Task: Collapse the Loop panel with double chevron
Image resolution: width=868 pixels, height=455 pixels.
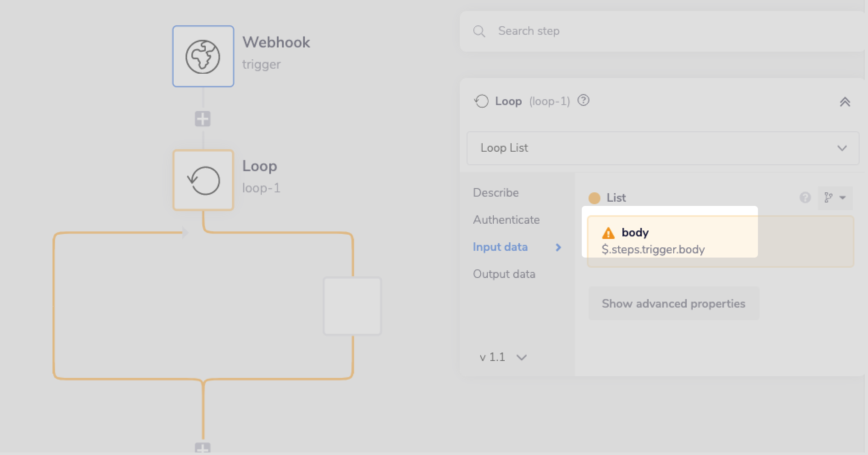Action: coord(846,102)
